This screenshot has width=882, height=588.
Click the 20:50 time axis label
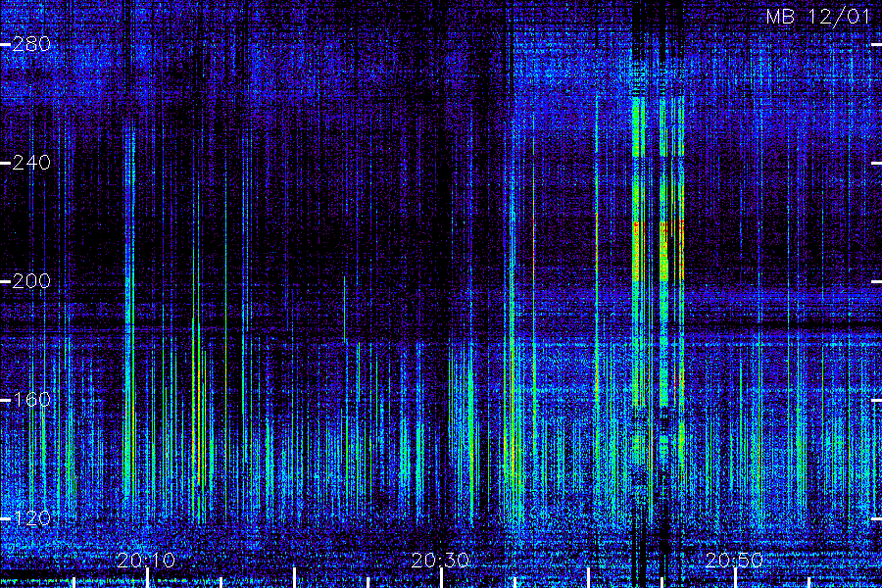coord(735,560)
